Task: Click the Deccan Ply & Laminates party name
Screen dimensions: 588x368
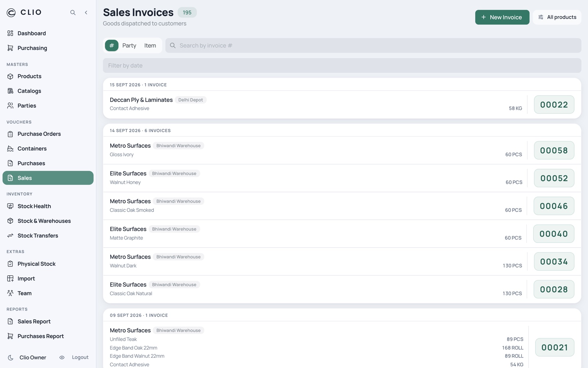Action: tap(141, 100)
